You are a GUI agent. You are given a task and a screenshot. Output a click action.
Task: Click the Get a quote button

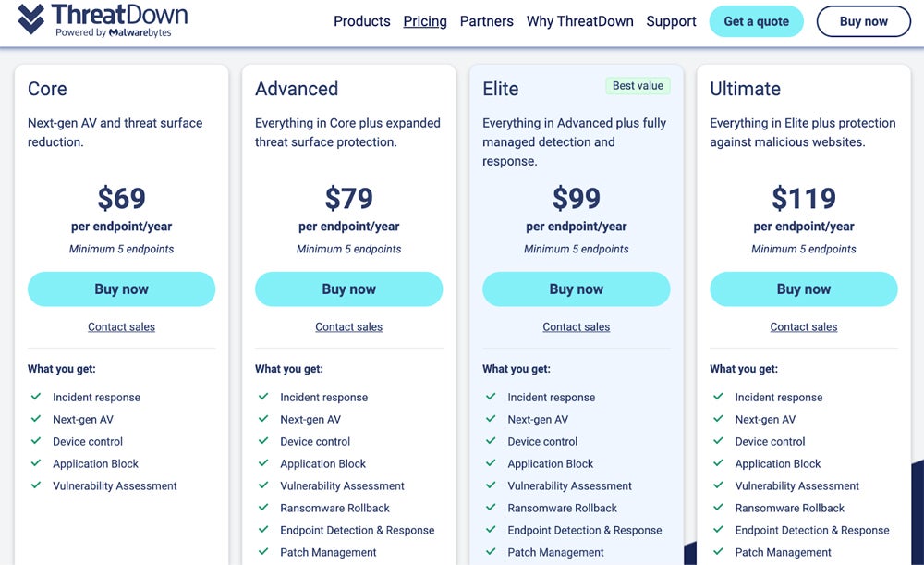coord(756,20)
